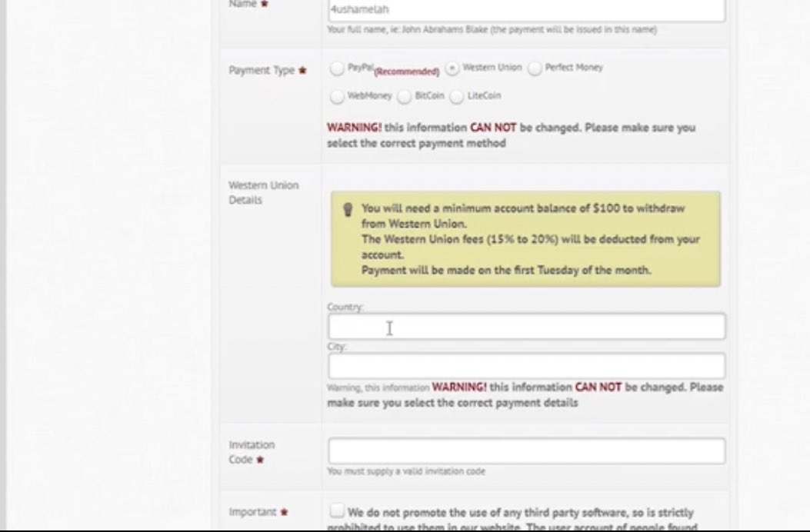Select the BitCoin payment option
Image resolution: width=810 pixels, height=532 pixels.
(x=405, y=97)
